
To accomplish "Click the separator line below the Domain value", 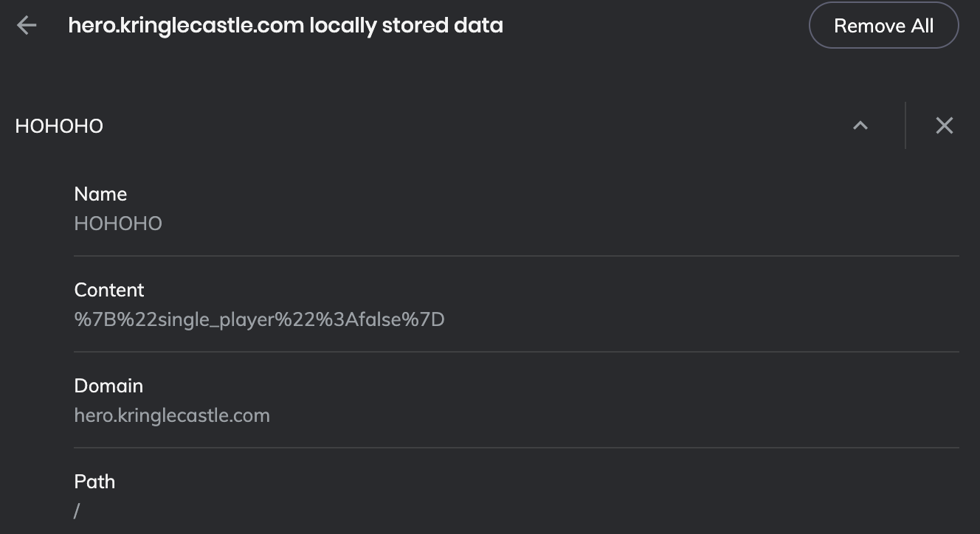I will click(517, 448).
